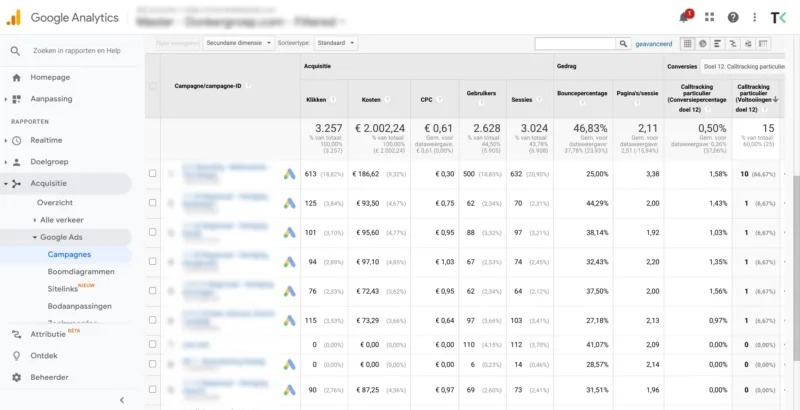Viewport: 800px width, 410px height.
Task: Click the search magnifier in the sidebar
Action: coord(15,51)
